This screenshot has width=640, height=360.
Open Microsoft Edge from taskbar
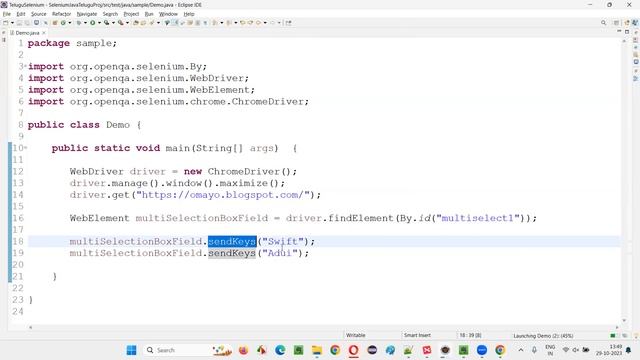point(280,350)
